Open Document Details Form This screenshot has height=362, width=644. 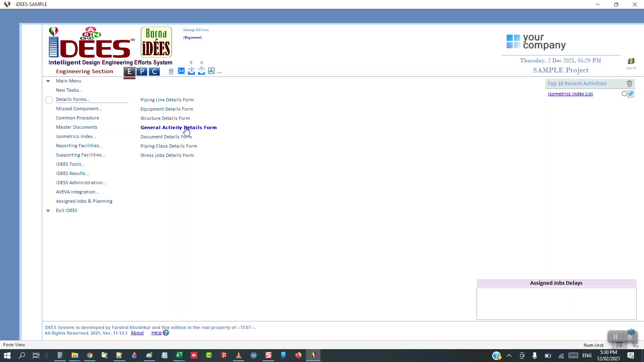click(166, 137)
